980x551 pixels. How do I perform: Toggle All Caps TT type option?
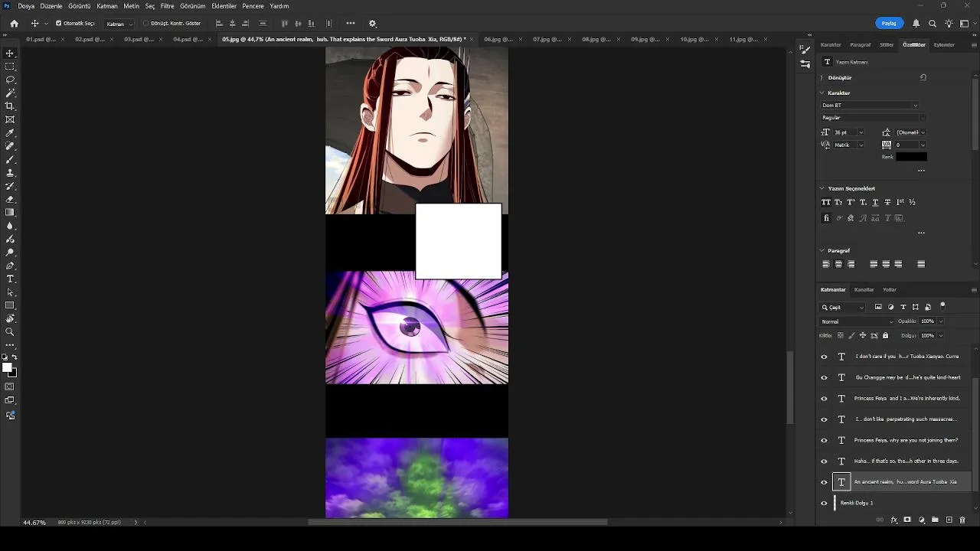(825, 202)
